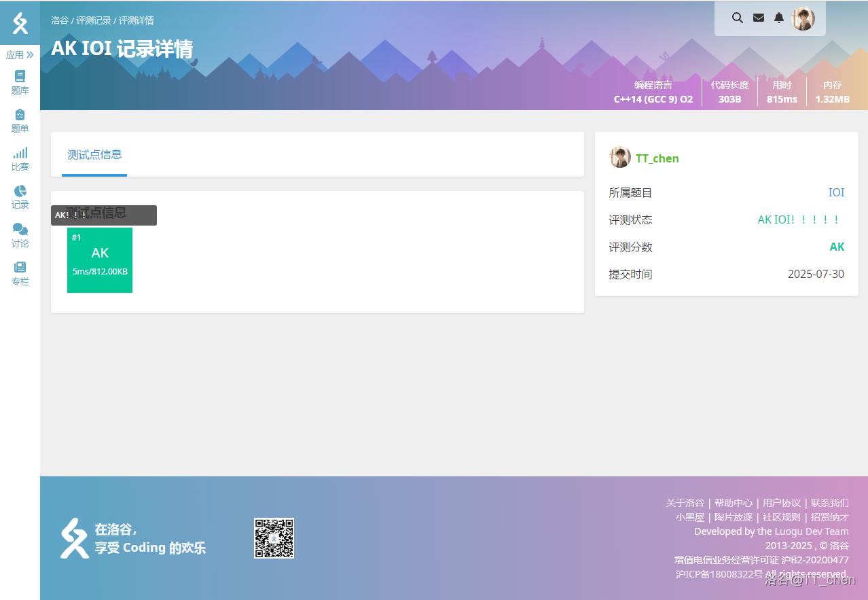Open the messages envelope icon
The width and height of the screenshot is (868, 600).
tap(759, 18)
